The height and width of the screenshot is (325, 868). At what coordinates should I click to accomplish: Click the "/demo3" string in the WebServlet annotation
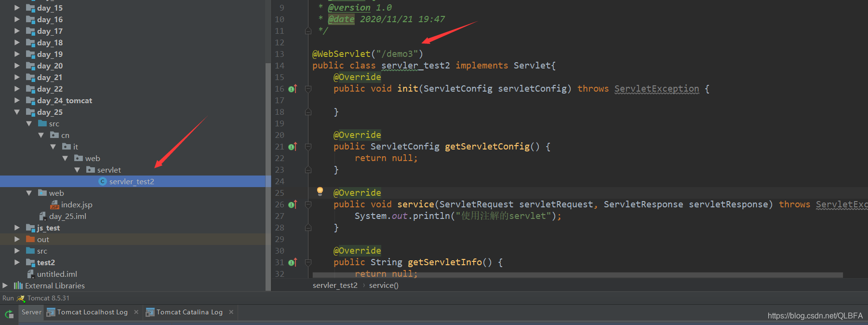[x=397, y=54]
